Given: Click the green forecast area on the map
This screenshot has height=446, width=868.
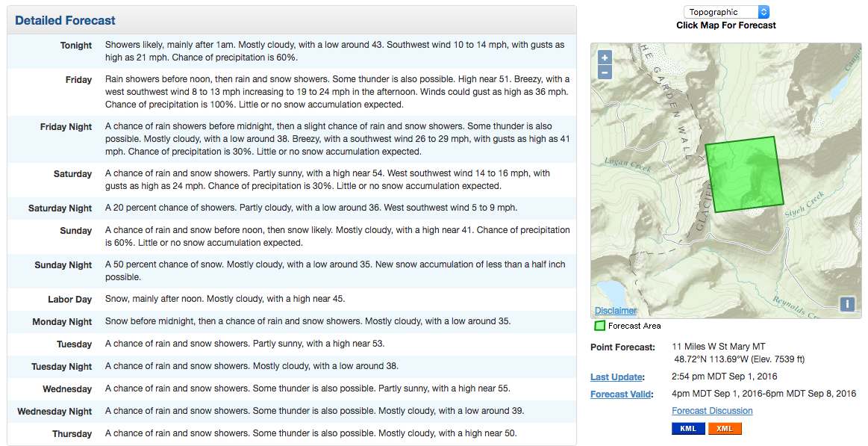Looking at the screenshot, I should [x=744, y=175].
